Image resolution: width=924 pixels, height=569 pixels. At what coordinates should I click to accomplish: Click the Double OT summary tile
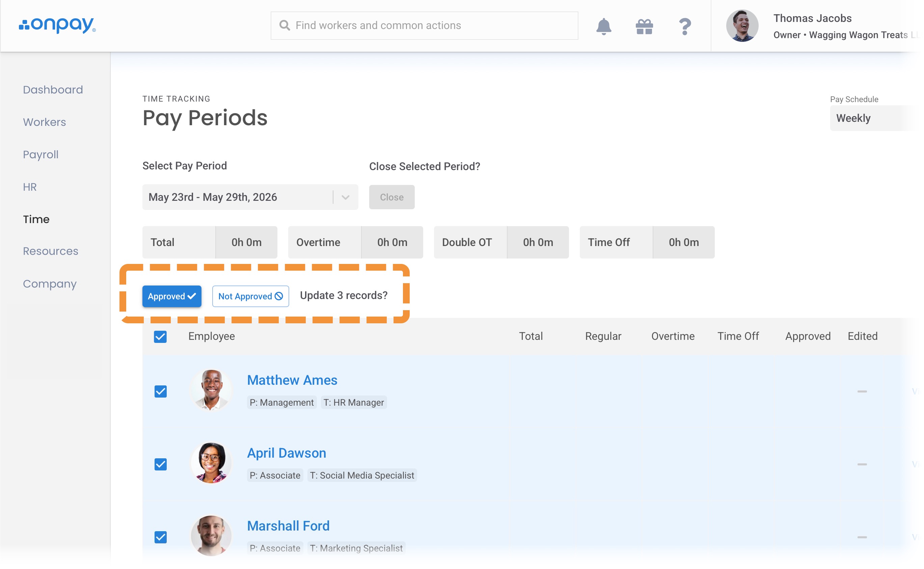(x=501, y=242)
